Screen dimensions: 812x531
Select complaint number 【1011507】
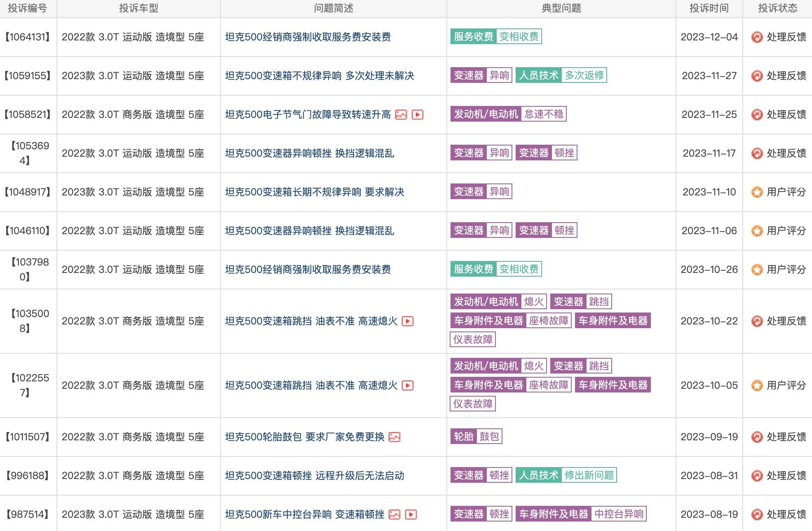(x=27, y=437)
